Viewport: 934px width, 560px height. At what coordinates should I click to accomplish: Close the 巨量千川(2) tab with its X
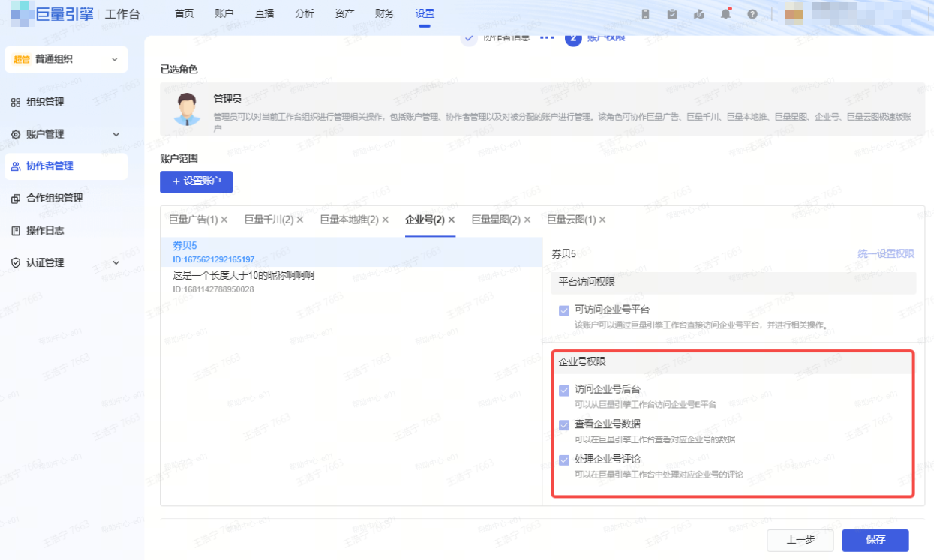(299, 220)
